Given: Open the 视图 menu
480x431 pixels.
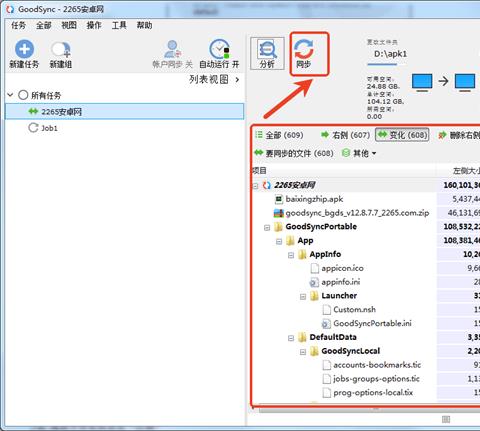Looking at the screenshot, I should 69,25.
